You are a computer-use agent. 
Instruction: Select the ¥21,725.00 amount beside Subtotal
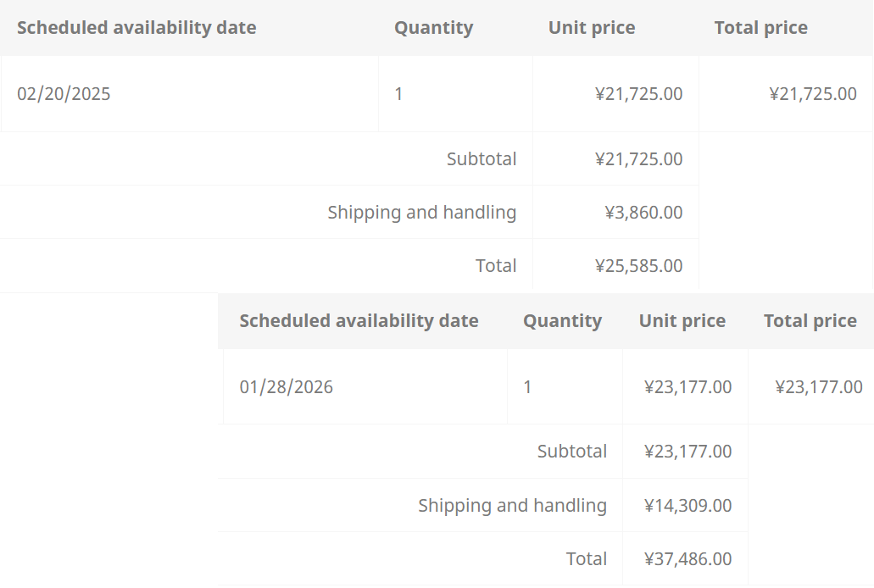click(638, 159)
